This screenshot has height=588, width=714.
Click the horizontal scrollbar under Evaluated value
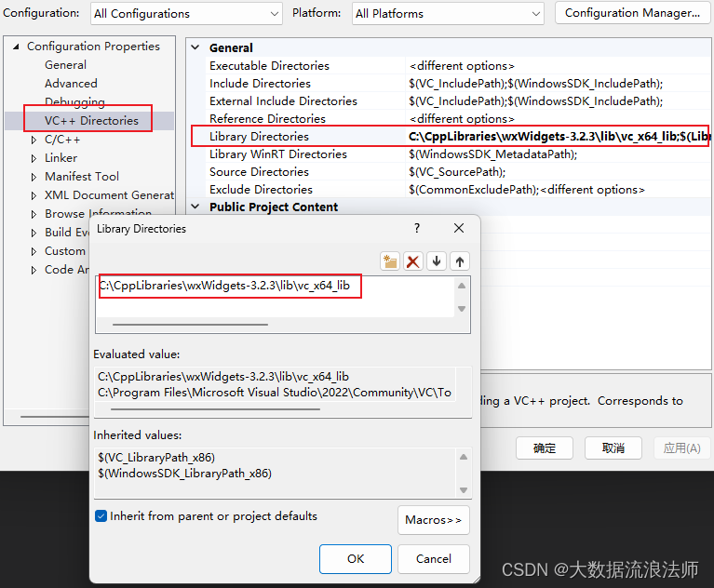click(215, 409)
